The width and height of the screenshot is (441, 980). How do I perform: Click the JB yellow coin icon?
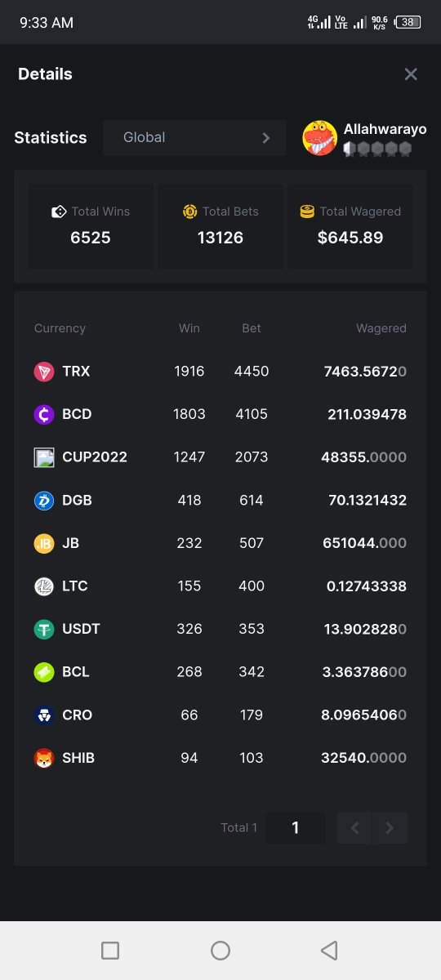44,543
